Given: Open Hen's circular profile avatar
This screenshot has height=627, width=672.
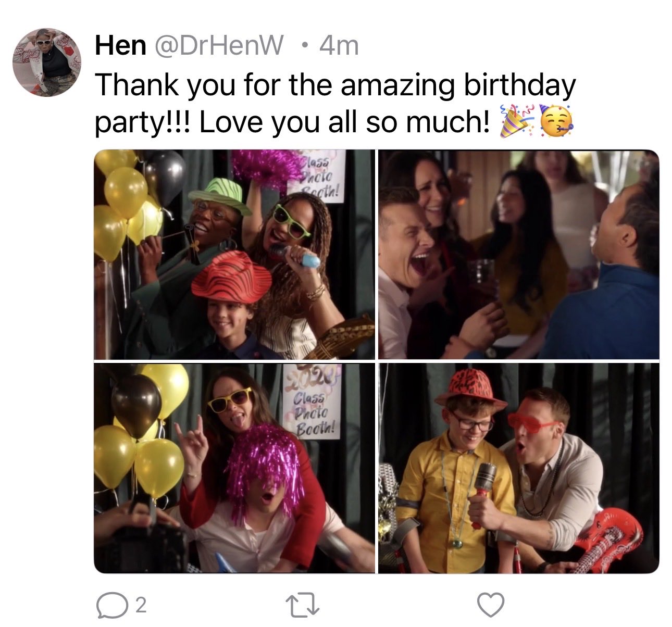Looking at the screenshot, I should [x=47, y=62].
